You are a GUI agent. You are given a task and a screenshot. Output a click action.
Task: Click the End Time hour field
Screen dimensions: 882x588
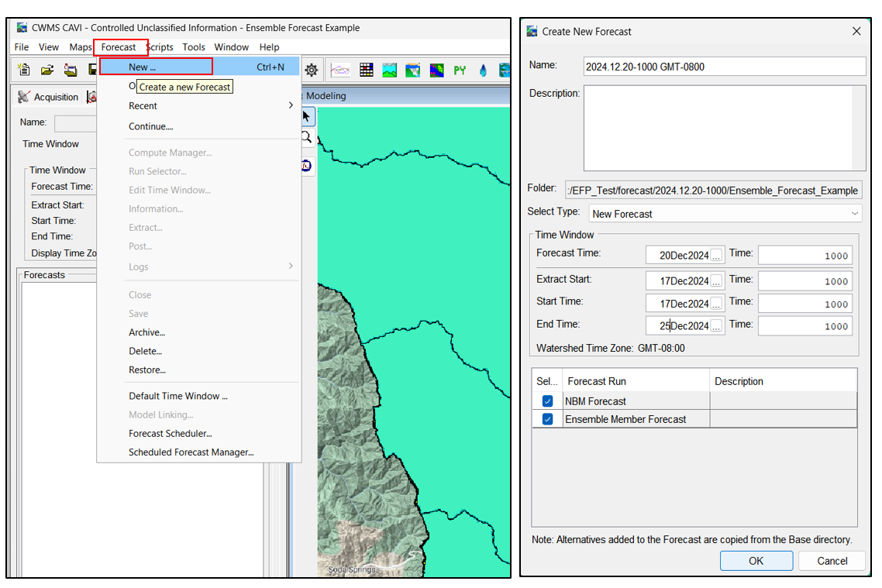click(x=805, y=325)
